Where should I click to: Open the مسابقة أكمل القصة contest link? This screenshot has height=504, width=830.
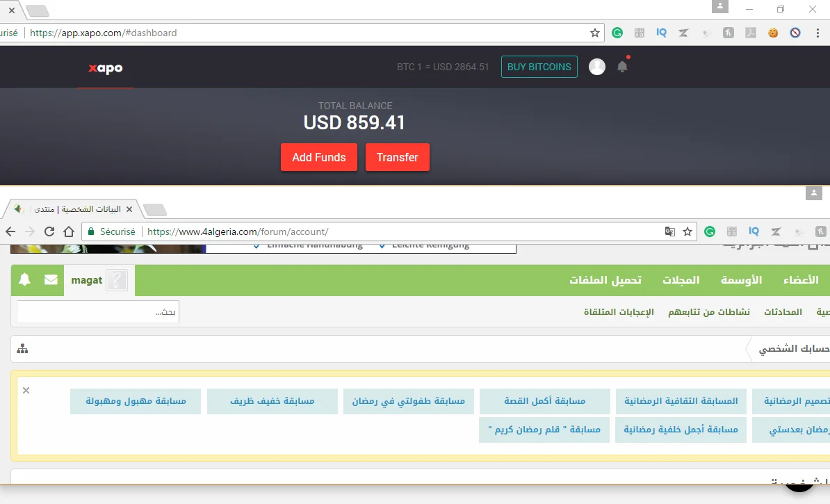click(545, 401)
